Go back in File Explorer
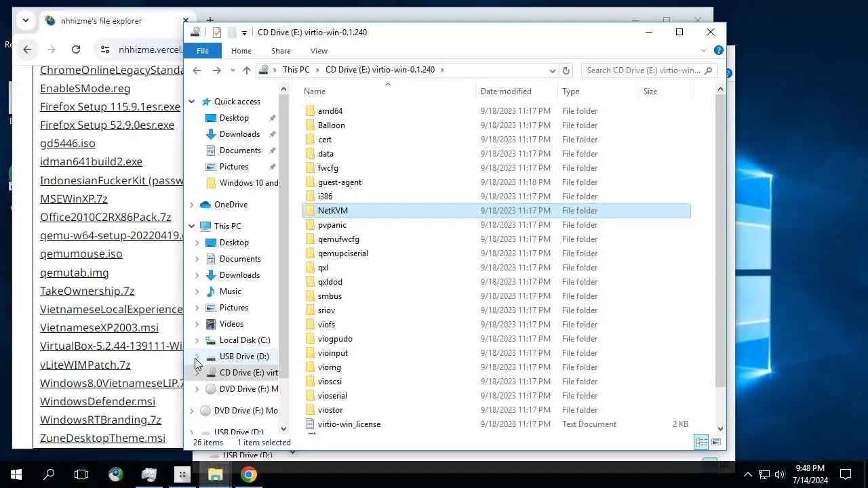 click(197, 70)
